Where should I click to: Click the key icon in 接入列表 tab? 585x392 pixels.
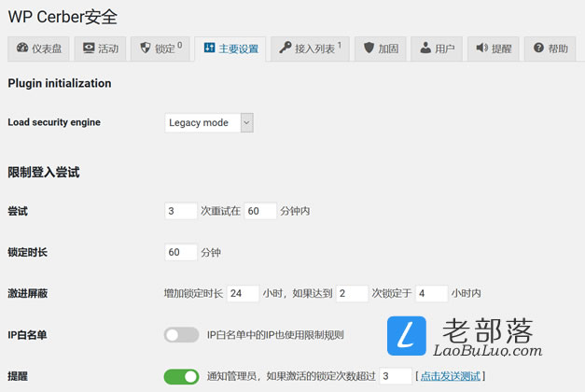point(286,48)
